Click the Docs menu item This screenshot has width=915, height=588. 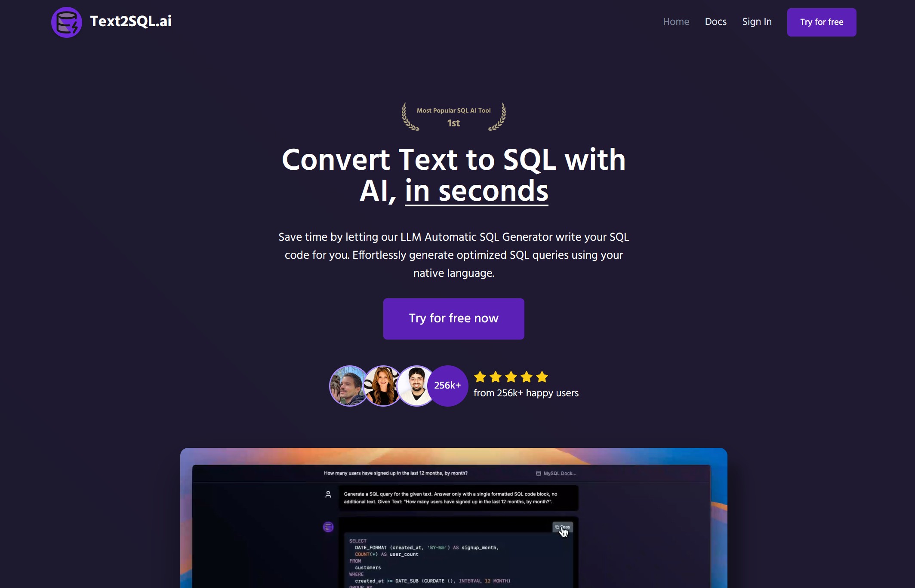click(715, 22)
